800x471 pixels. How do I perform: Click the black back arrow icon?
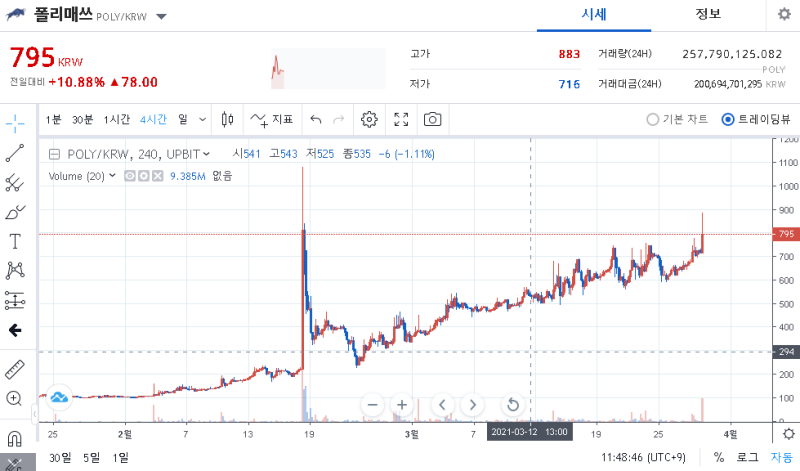pos(15,330)
